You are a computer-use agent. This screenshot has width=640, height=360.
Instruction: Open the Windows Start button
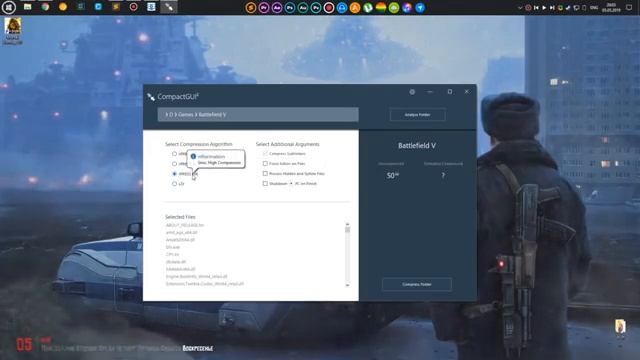[x=9, y=7]
